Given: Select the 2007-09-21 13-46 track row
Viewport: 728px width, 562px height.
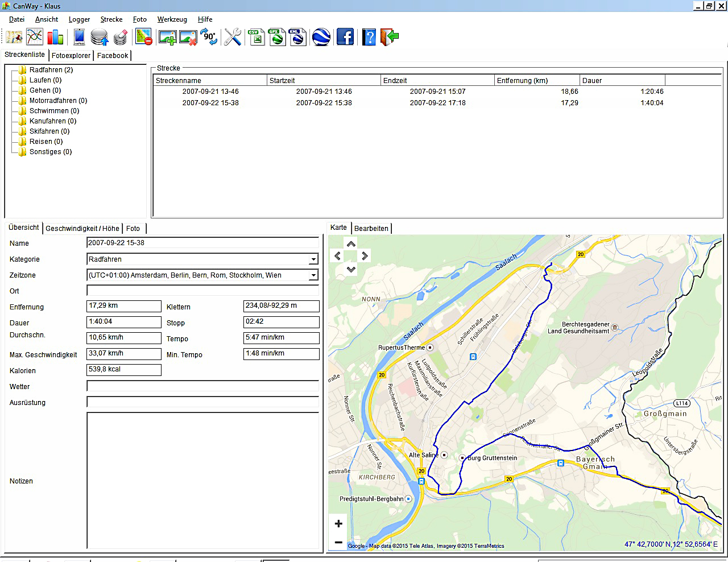Looking at the screenshot, I should coord(210,92).
